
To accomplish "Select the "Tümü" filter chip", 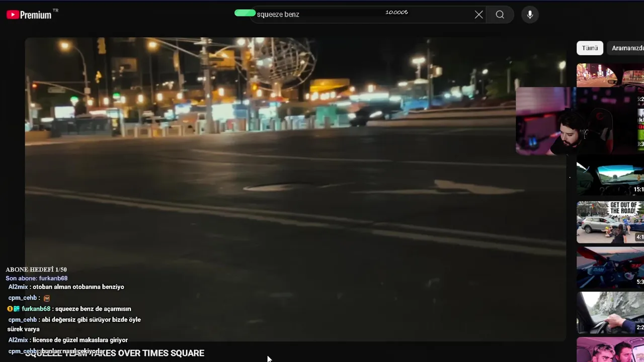I will pyautogui.click(x=590, y=48).
